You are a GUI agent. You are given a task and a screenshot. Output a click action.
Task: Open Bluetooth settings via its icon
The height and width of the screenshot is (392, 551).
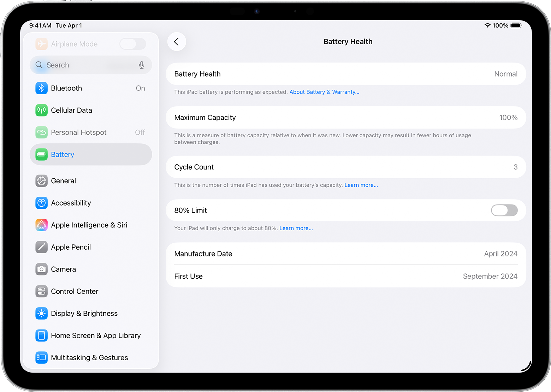41,88
